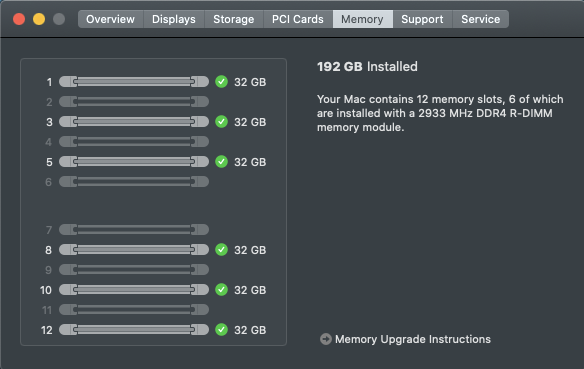Screen dimensions: 584x369
Task: Click the empty slot 2 memory icon
Action: [x=134, y=101]
